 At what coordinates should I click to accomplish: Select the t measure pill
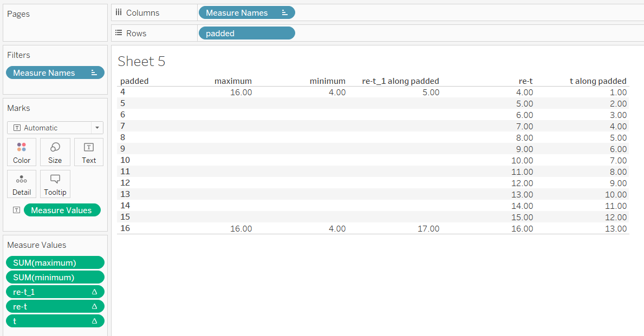point(55,321)
